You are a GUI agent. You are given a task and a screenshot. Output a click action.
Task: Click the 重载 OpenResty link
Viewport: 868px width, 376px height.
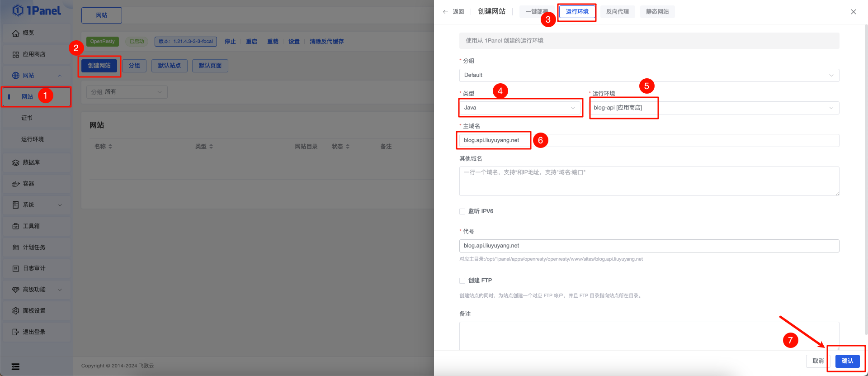tap(273, 42)
